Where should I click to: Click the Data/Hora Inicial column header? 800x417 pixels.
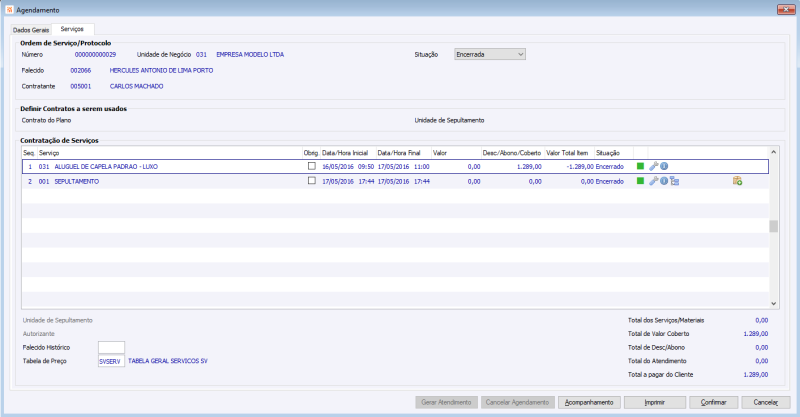348,153
